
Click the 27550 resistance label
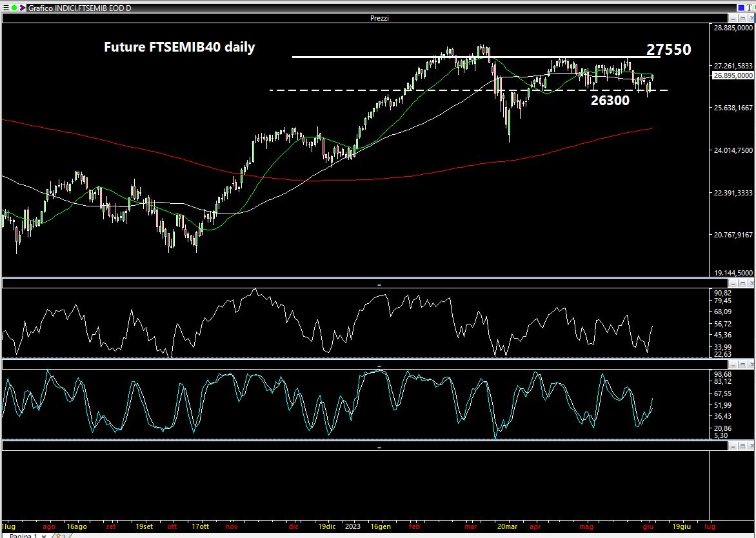pos(669,49)
